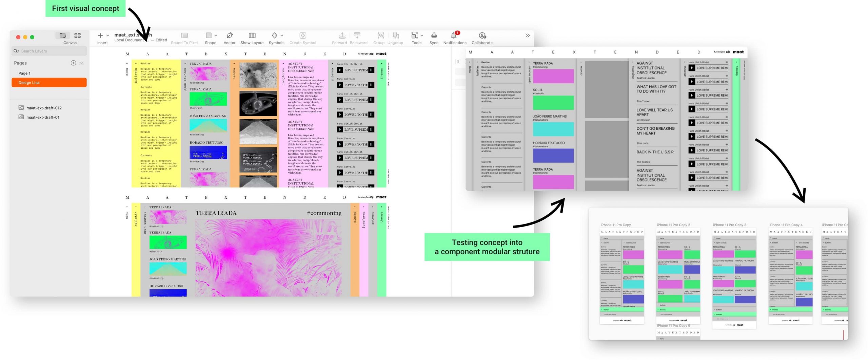Click the Collaborate icon

tap(482, 36)
